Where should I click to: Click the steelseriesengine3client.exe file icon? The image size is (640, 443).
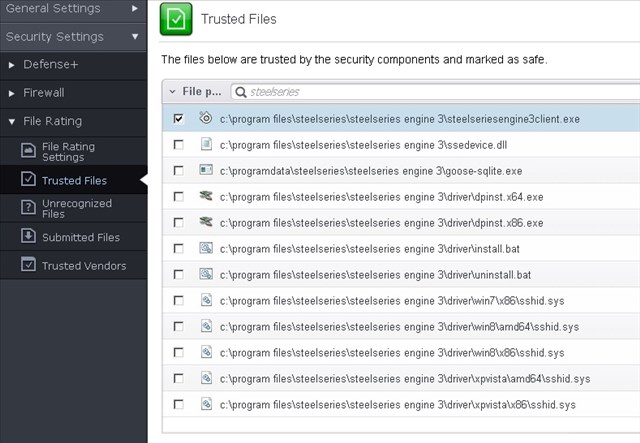pos(206,118)
